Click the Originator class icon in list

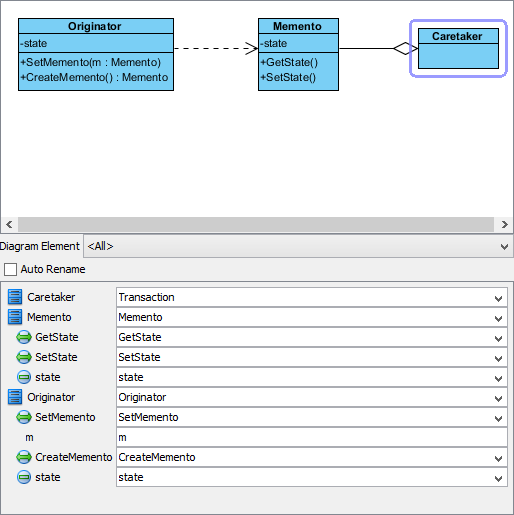pyautogui.click(x=15, y=397)
